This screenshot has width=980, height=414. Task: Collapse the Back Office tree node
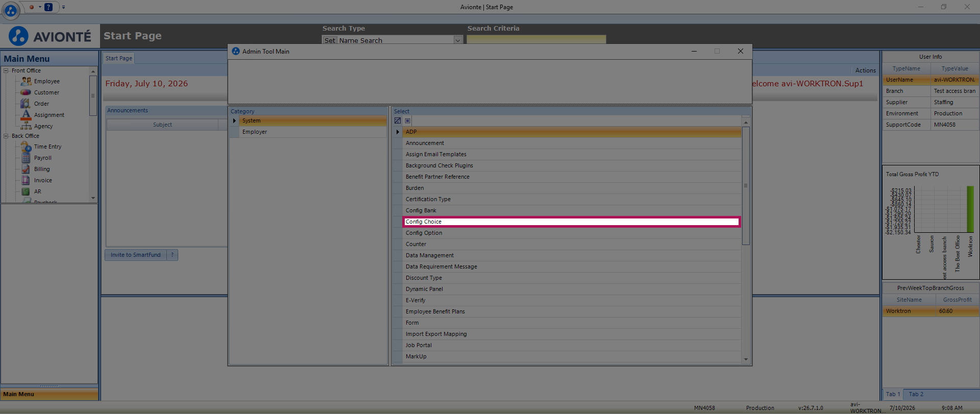point(6,136)
